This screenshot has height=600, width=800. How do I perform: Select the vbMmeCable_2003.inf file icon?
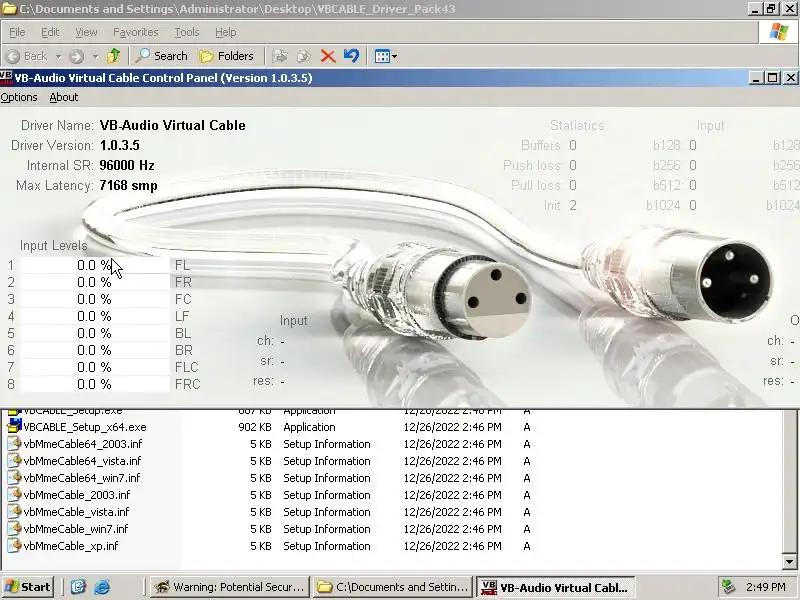click(x=15, y=494)
